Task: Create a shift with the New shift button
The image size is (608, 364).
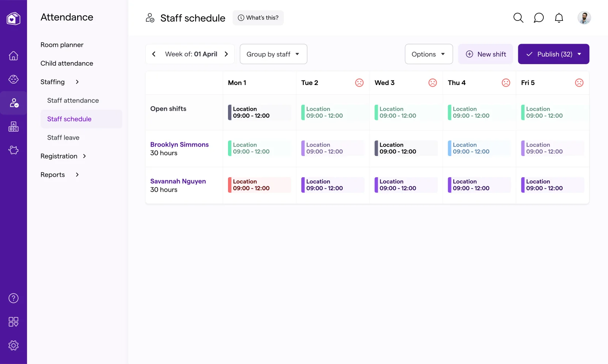Action: coord(486,54)
